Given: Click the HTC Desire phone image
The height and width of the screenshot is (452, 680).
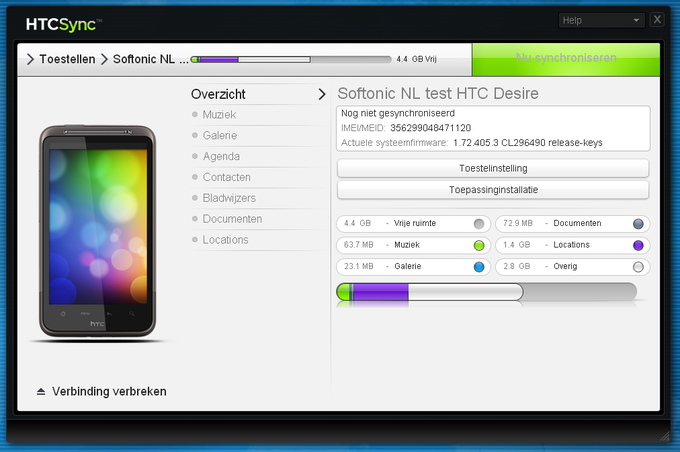Looking at the screenshot, I should (98, 231).
